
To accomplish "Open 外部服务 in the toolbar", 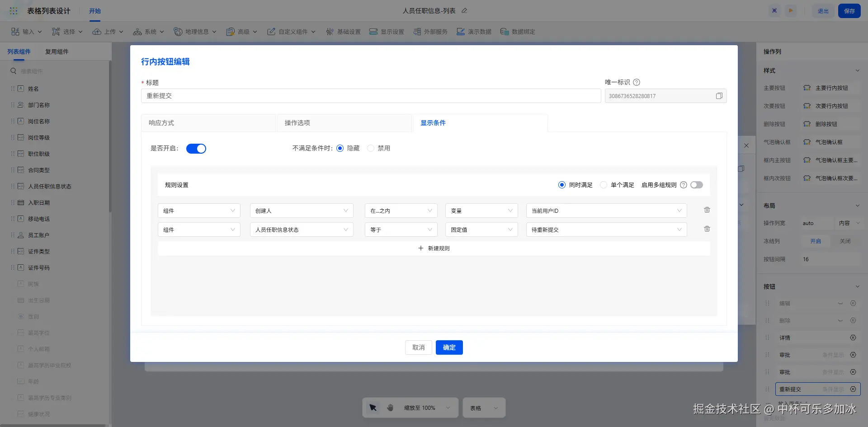I will [x=430, y=32].
